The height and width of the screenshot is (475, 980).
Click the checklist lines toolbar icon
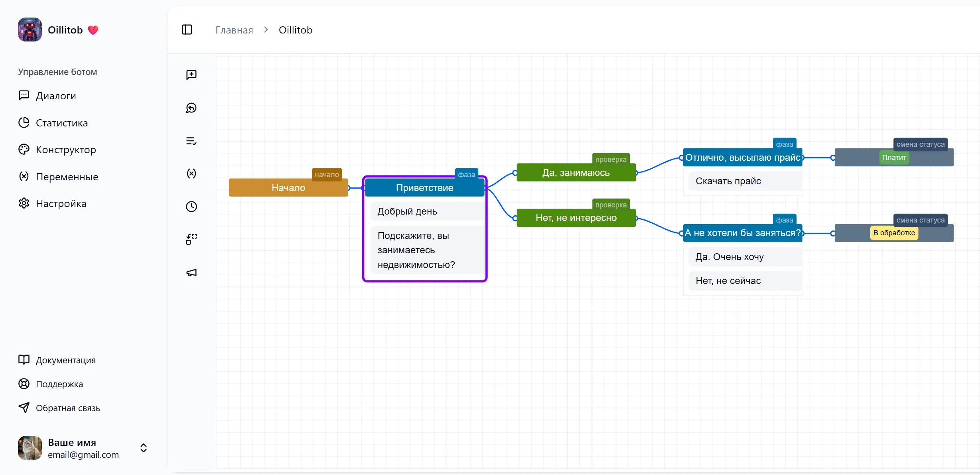click(191, 141)
